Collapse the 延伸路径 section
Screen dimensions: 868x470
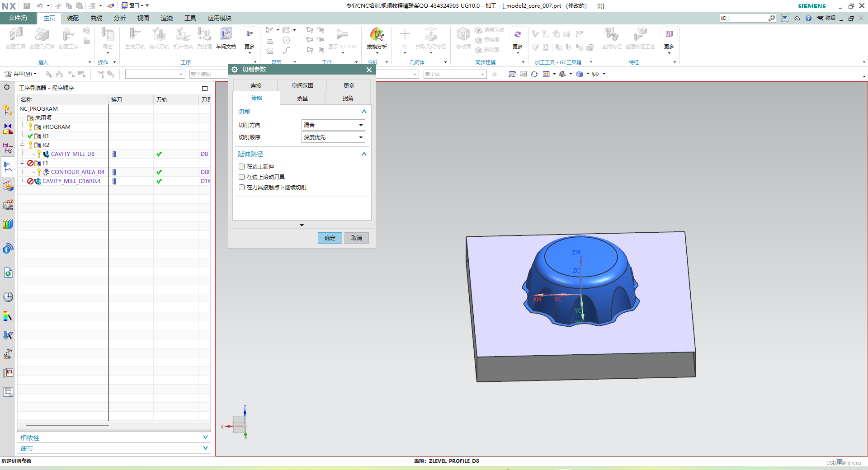click(x=364, y=154)
